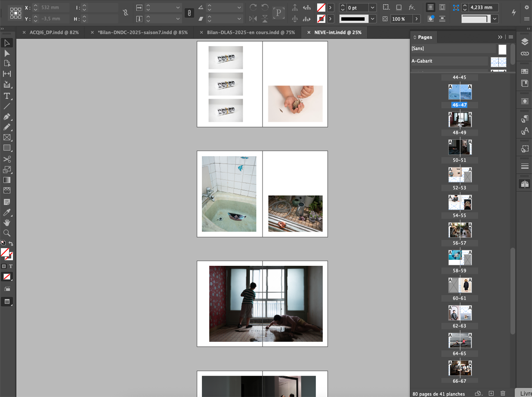The height and width of the screenshot is (397, 532).
Task: Switch to Bilan-DNDC-2025-saison7.indd tab
Action: pos(143,32)
